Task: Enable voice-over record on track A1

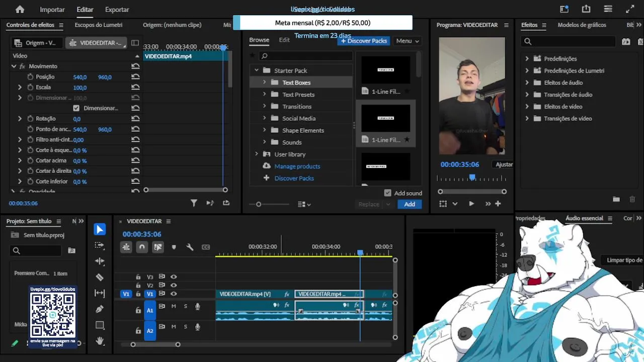Action: click(198, 306)
